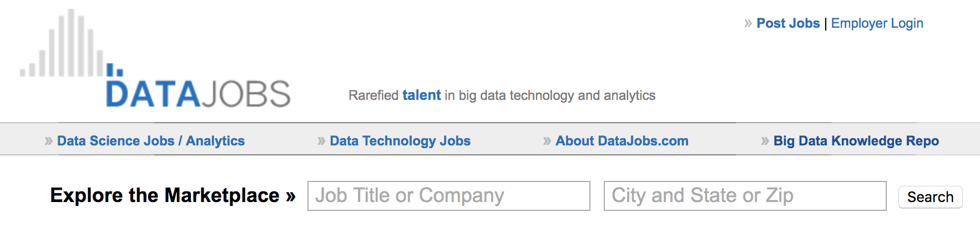The width and height of the screenshot is (980, 232).
Task: Click the chevron after Explore the Marketplace
Action: coord(291,196)
